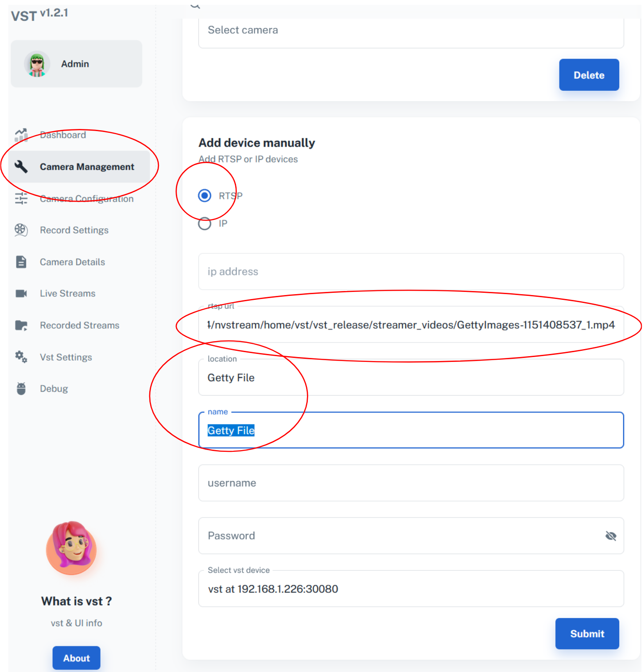The image size is (644, 672).
Task: Click the Record Settings reel icon
Action: tap(21, 230)
